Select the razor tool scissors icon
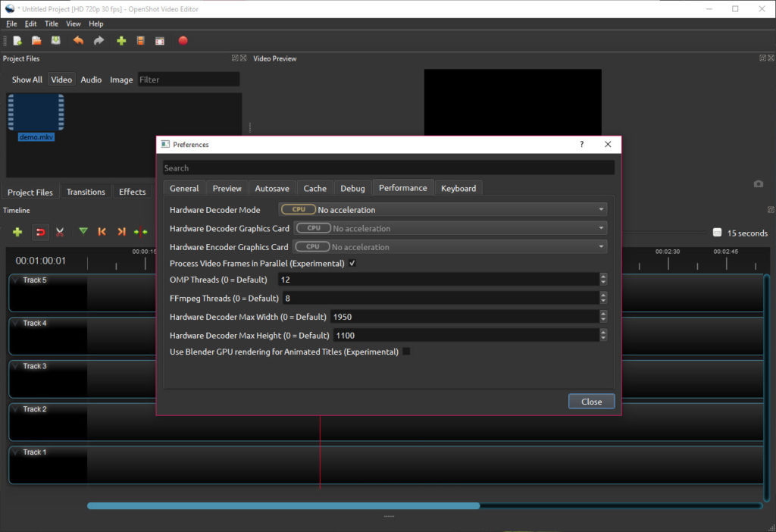 point(60,232)
